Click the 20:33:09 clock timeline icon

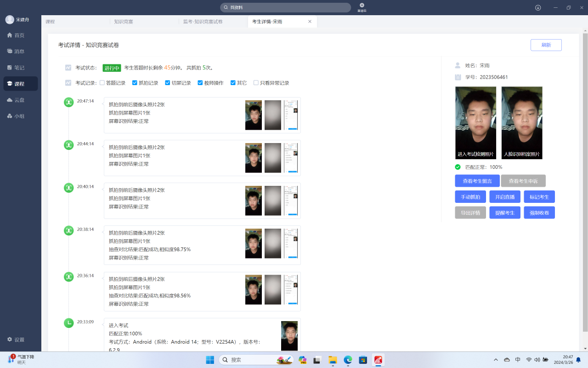[x=68, y=323]
